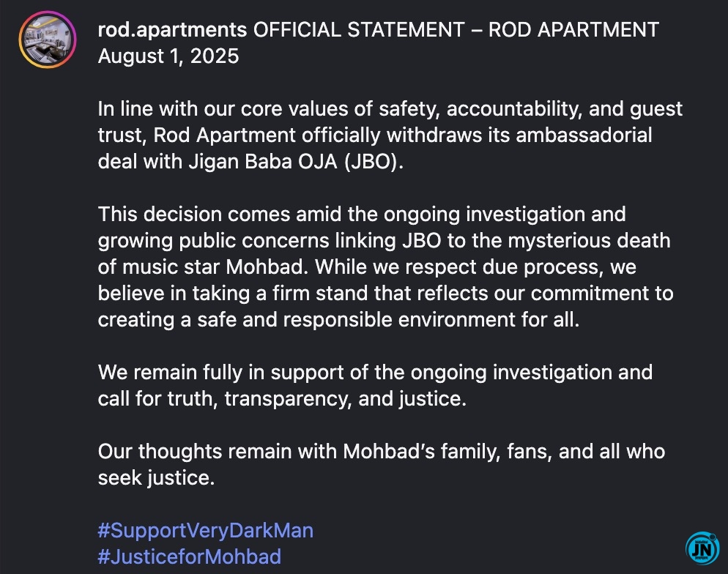The height and width of the screenshot is (574, 728).
Task: Click the OFFICIAL STATEMENT – ROD APARTMENT heading
Action: point(456,30)
